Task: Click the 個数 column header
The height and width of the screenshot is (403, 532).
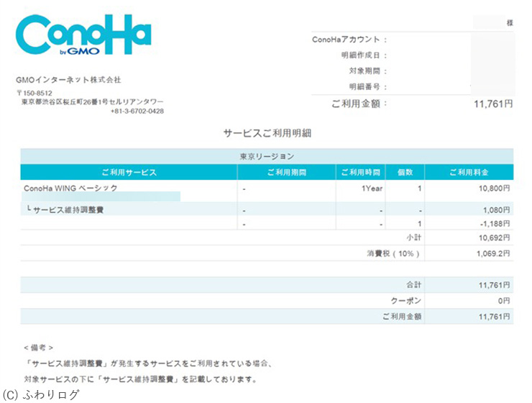Action: coord(404,173)
